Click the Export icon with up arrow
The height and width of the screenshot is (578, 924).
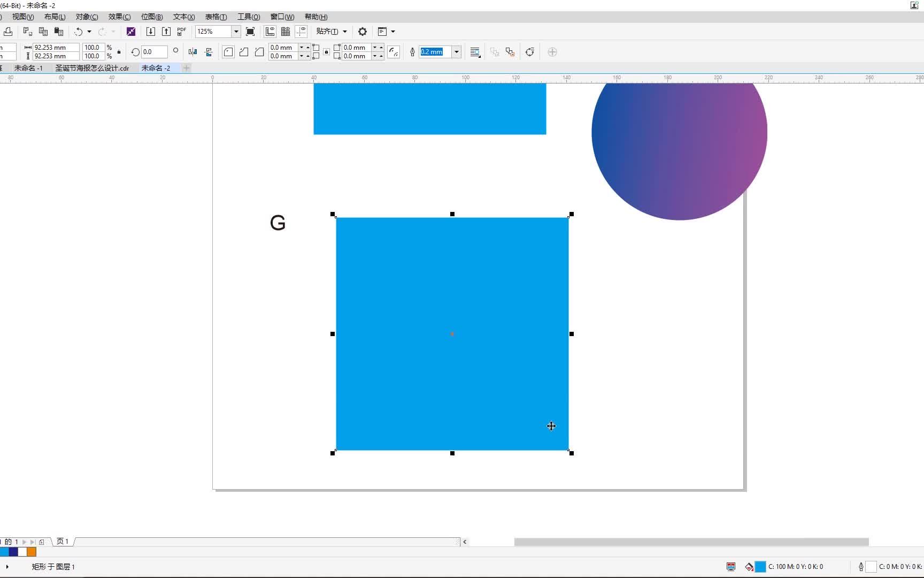166,32
